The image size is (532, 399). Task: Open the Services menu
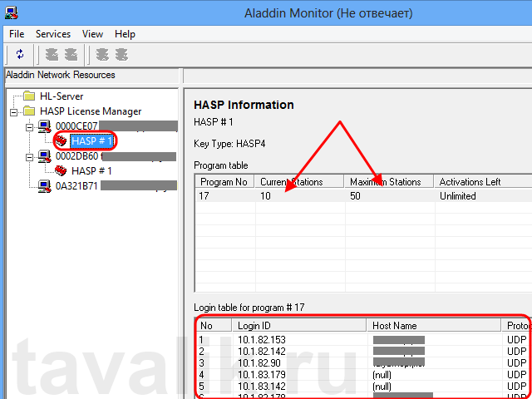pos(52,34)
